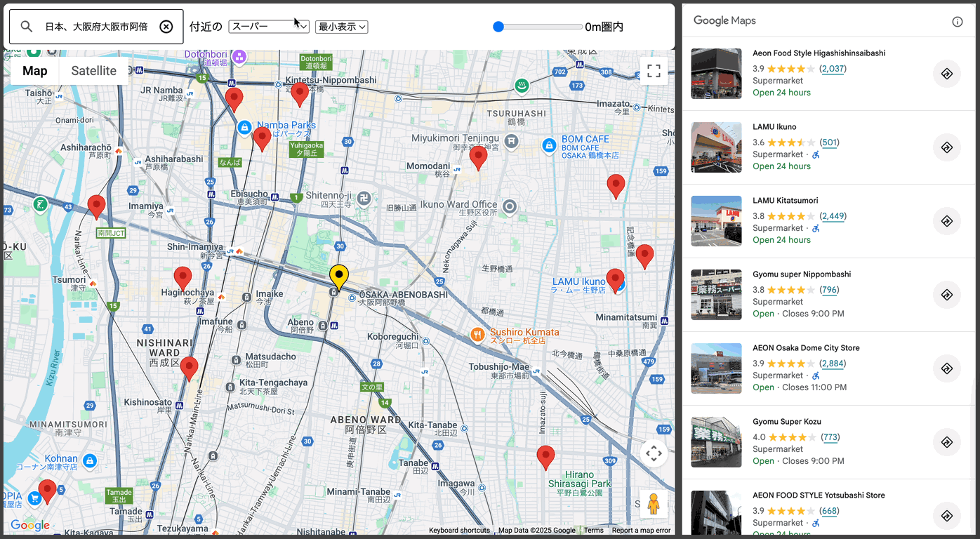Select LAMU Ikuno listing title
Viewport: 980px width, 539px height.
pos(774,127)
